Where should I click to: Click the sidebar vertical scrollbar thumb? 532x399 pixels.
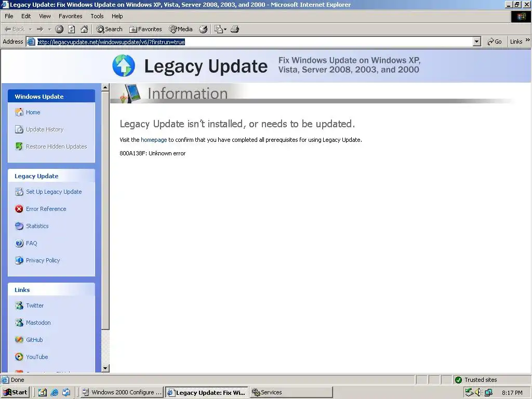tap(105, 210)
